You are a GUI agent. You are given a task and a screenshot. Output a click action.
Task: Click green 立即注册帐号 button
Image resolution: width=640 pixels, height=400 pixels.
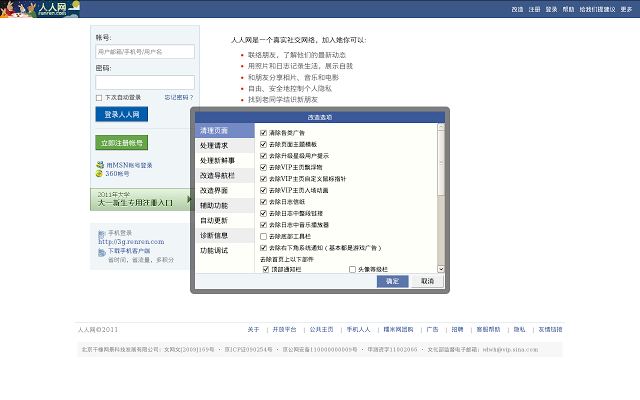pos(122,143)
